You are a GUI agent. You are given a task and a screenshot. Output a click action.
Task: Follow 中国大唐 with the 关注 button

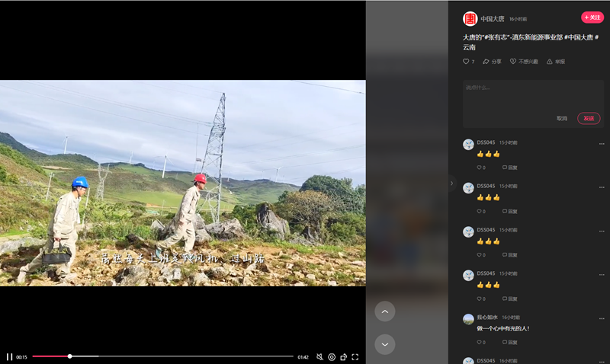point(592,18)
